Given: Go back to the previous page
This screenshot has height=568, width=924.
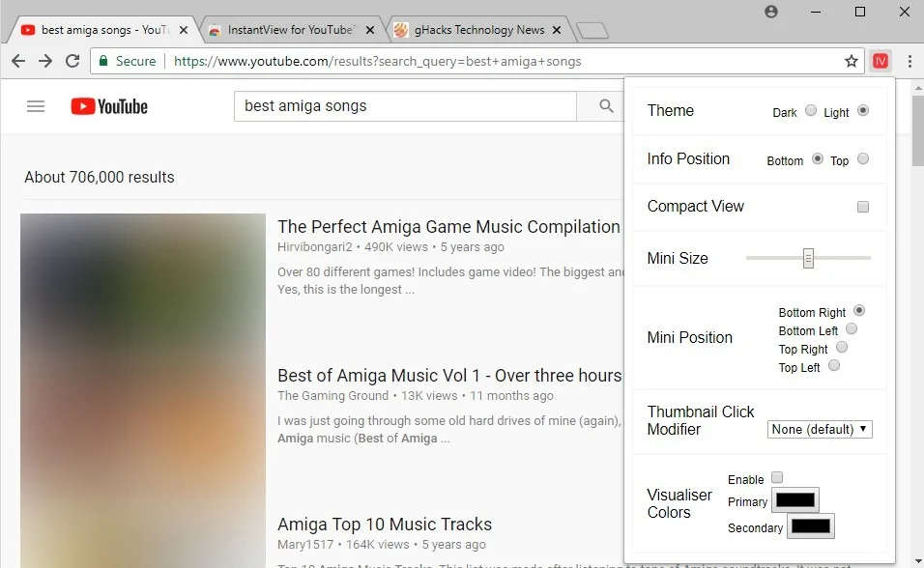Looking at the screenshot, I should coord(18,61).
